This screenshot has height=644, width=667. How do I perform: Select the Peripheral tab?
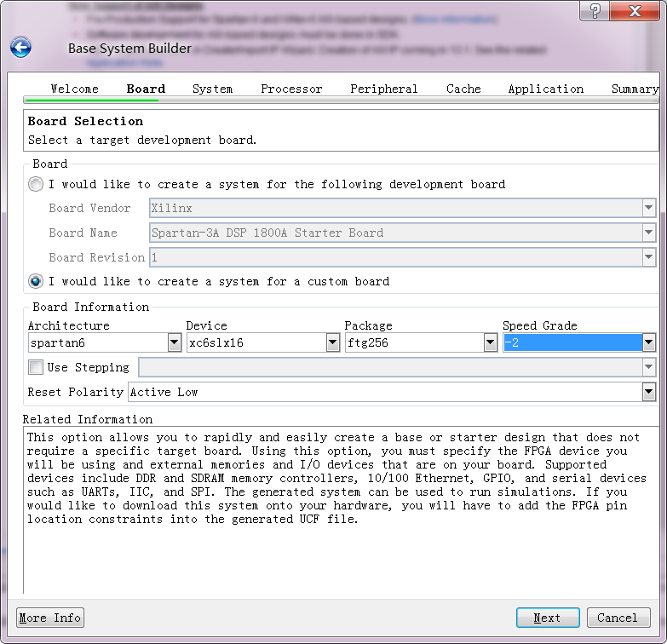383,89
